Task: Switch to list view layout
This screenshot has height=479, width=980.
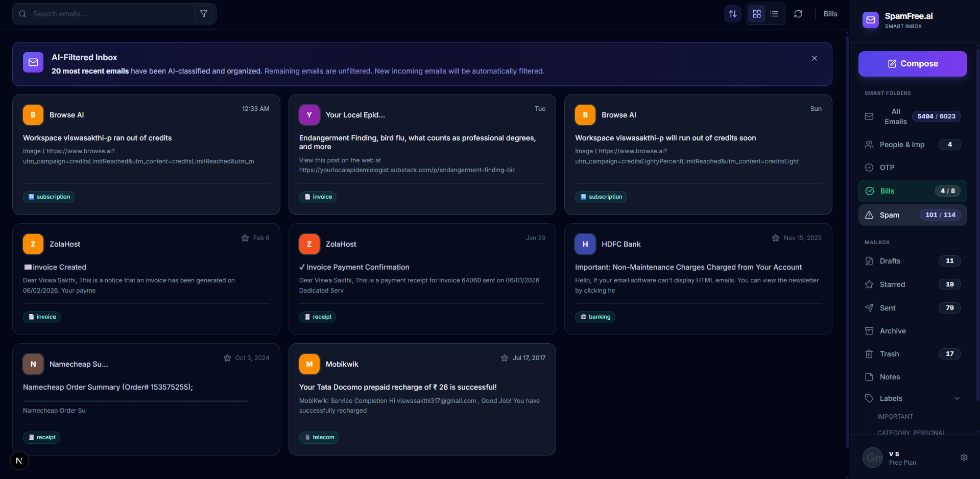Action: pos(774,14)
